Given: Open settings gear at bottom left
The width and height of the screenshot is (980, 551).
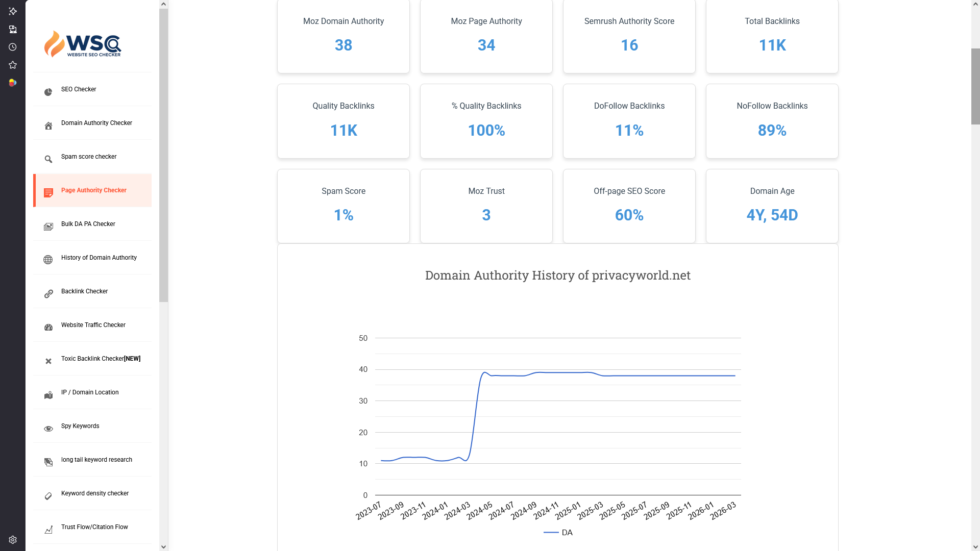Looking at the screenshot, I should pyautogui.click(x=13, y=540).
